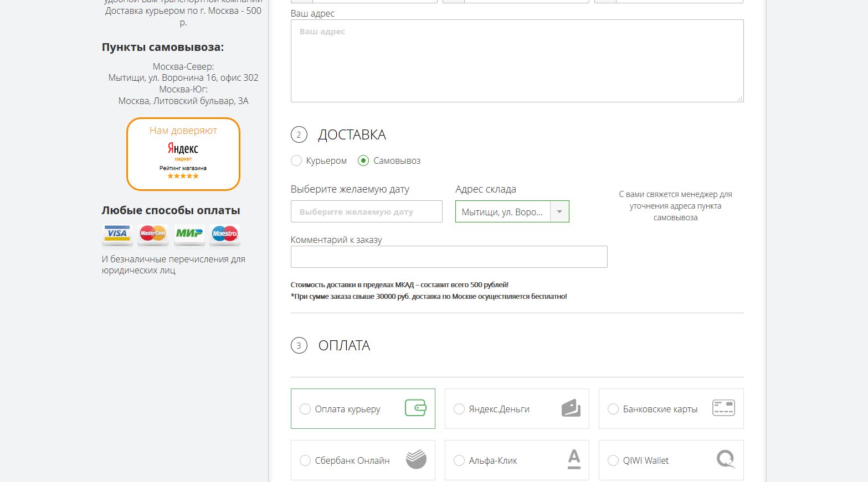Click the Maestro card icon
The height and width of the screenshot is (482, 868).
(x=225, y=234)
